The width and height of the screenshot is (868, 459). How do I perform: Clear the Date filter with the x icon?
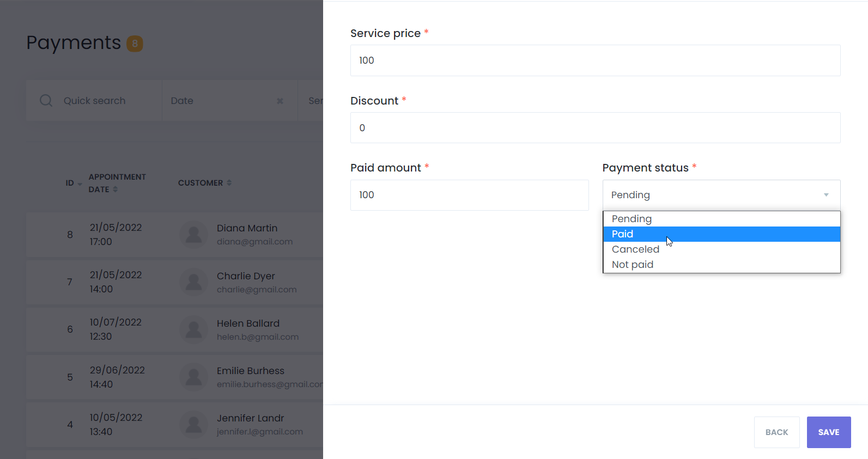(x=280, y=101)
